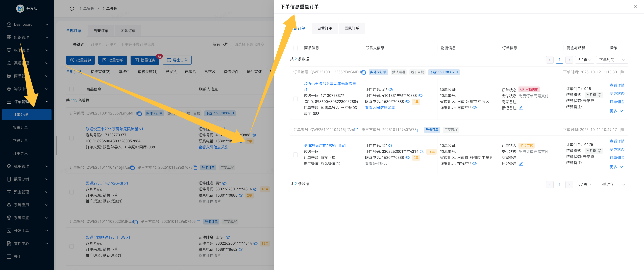The width and height of the screenshot is (644, 270).
Task: Click the next page arrow in duplicate orders pagination
Action: [569, 60]
